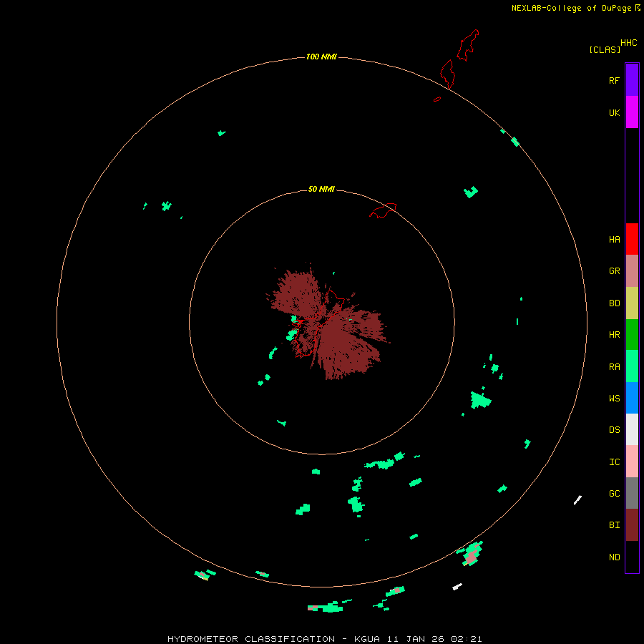Click the brown biological echo cluster at radar center
Image resolution: width=644 pixels, height=644 pixels.
328,323
